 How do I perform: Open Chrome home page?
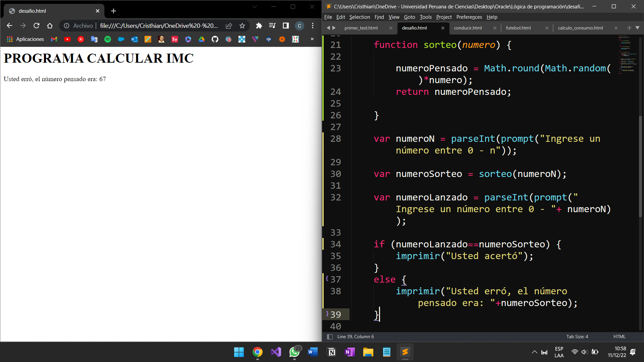click(50, 25)
